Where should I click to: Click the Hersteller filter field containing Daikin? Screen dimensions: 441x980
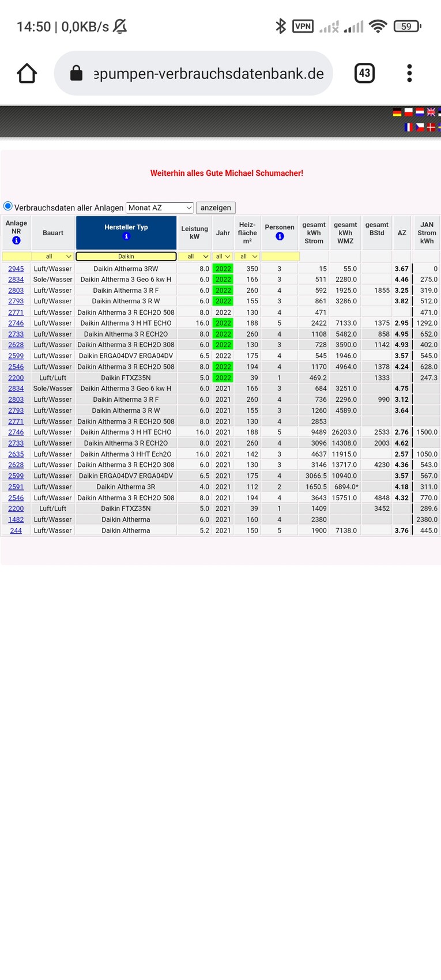(126, 257)
